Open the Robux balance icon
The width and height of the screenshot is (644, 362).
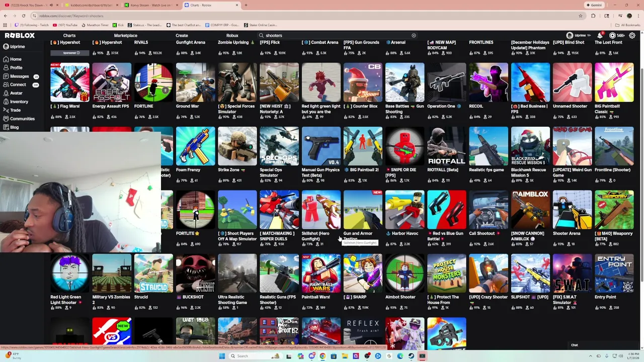pos(612,36)
